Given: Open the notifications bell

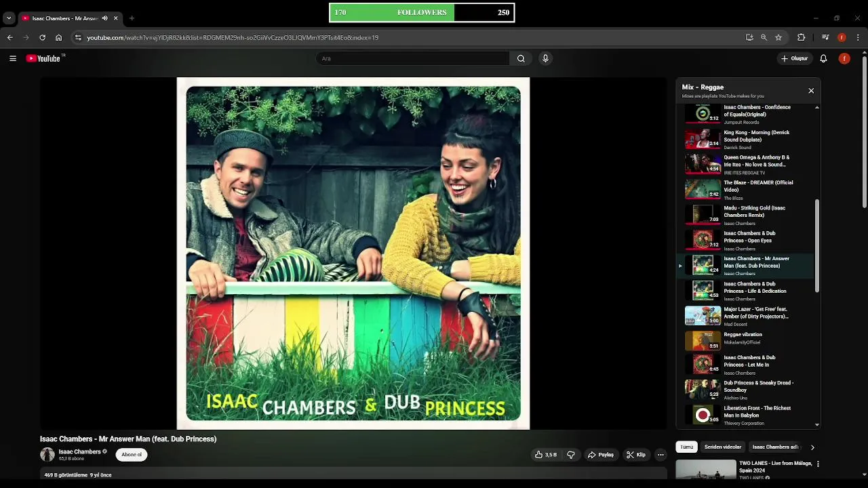Looking at the screenshot, I should tap(823, 58).
